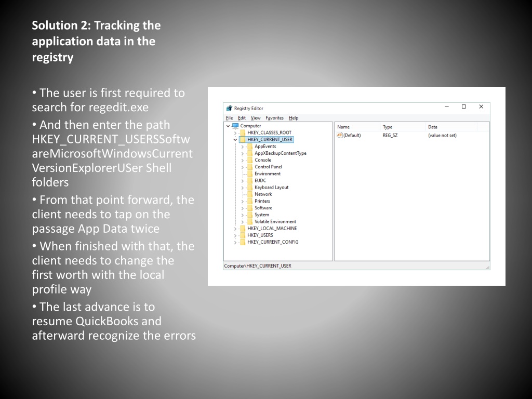The height and width of the screenshot is (399, 532).
Task: Select the HKEY_LOCAL_MACHINE key label
Action: coord(272,229)
